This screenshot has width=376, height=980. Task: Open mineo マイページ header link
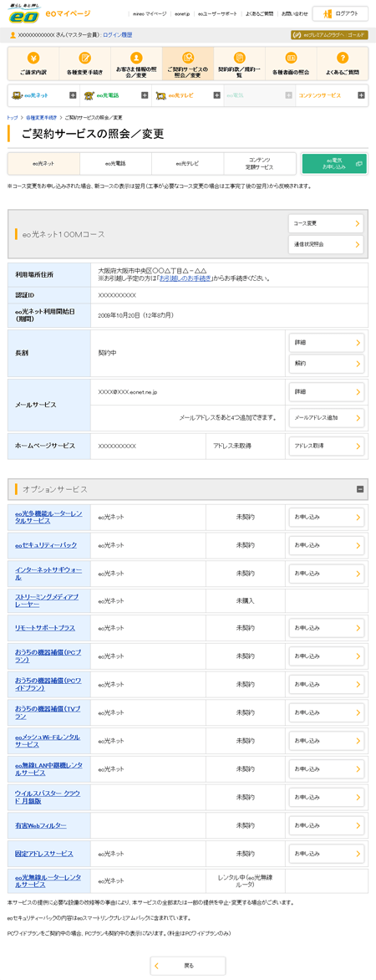tap(150, 13)
